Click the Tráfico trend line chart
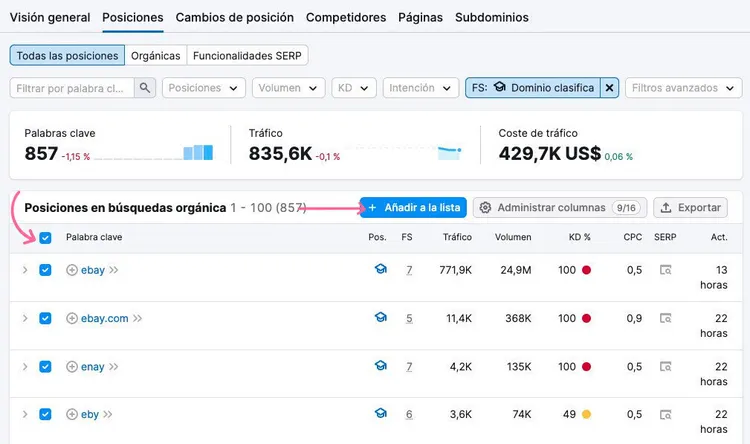Viewport: 750px width, 444px height. 403,153
